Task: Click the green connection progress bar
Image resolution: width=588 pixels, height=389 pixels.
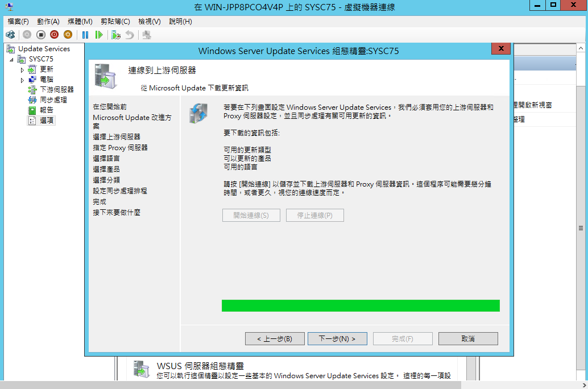Action: pyautogui.click(x=361, y=306)
